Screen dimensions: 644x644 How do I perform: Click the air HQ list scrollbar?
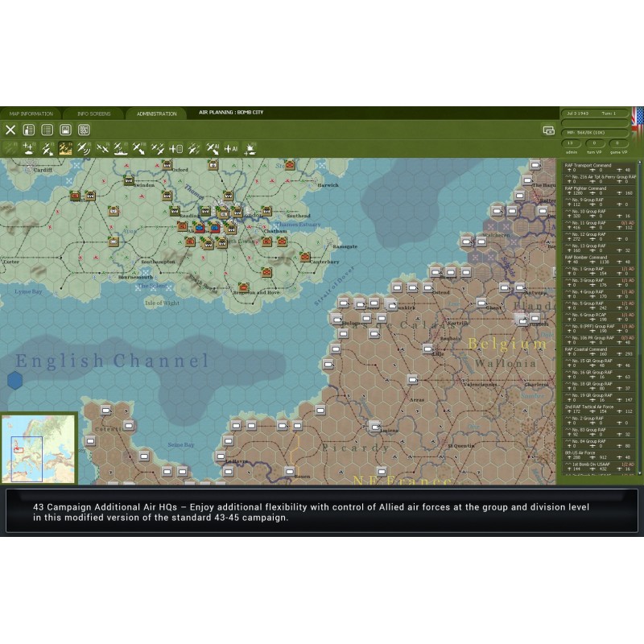[639, 322]
